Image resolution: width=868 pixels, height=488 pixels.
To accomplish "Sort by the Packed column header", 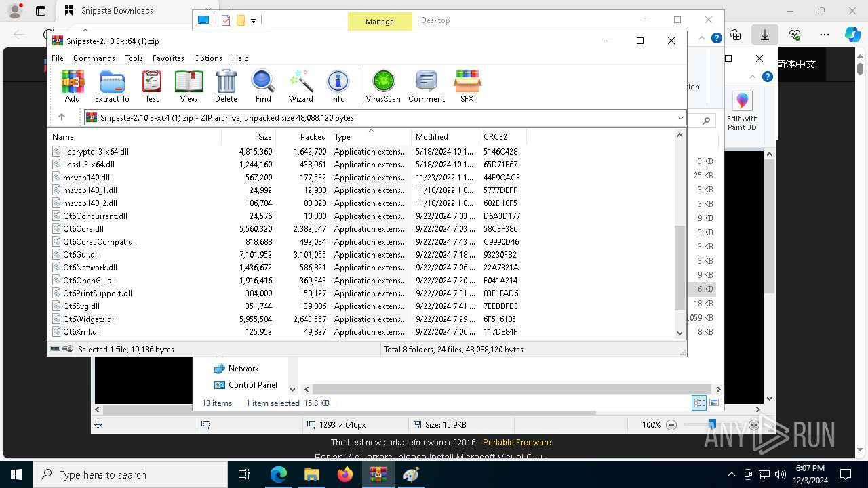I will click(x=303, y=136).
